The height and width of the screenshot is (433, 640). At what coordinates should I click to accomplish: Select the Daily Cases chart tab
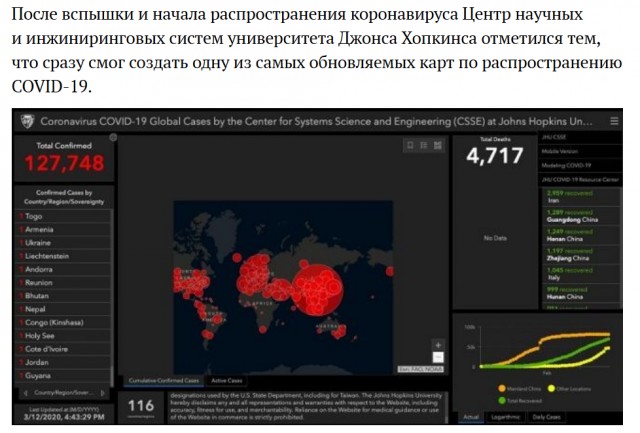(x=546, y=417)
